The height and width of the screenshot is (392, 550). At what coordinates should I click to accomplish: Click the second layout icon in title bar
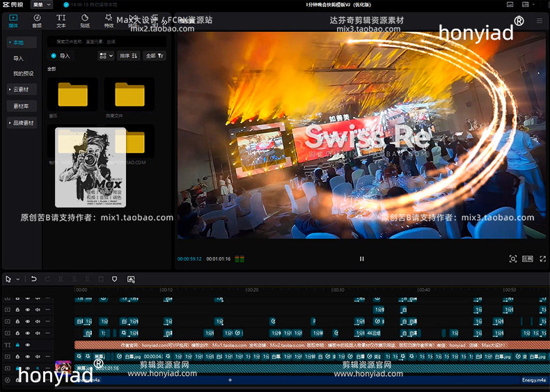tap(526, 5)
